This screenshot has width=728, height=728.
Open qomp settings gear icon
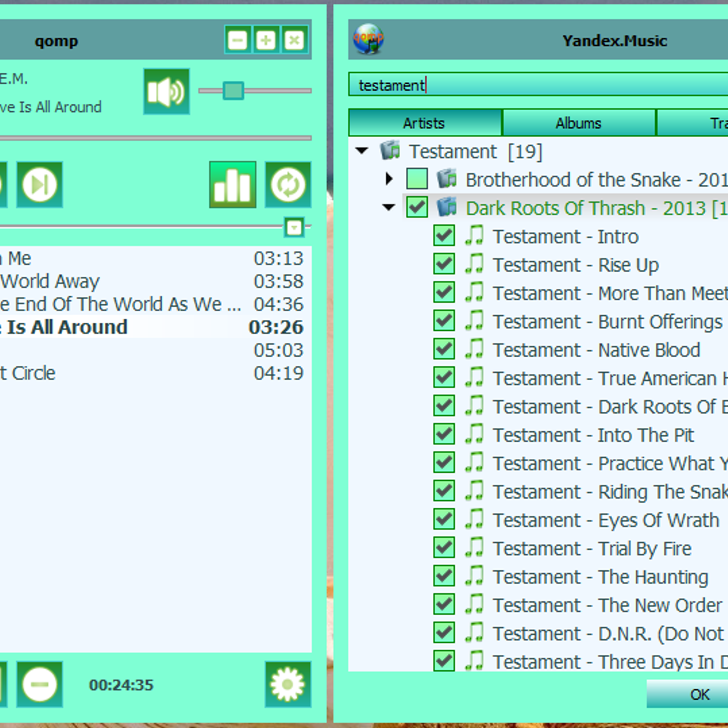click(x=288, y=684)
